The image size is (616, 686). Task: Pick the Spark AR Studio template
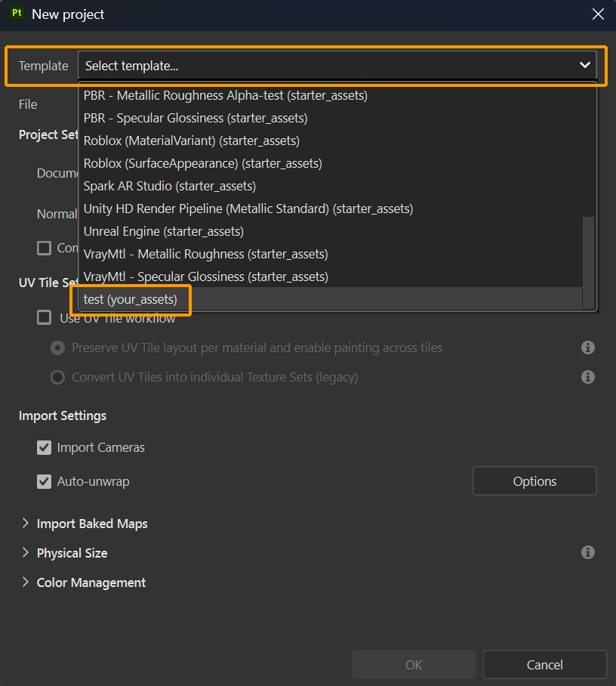point(330,187)
